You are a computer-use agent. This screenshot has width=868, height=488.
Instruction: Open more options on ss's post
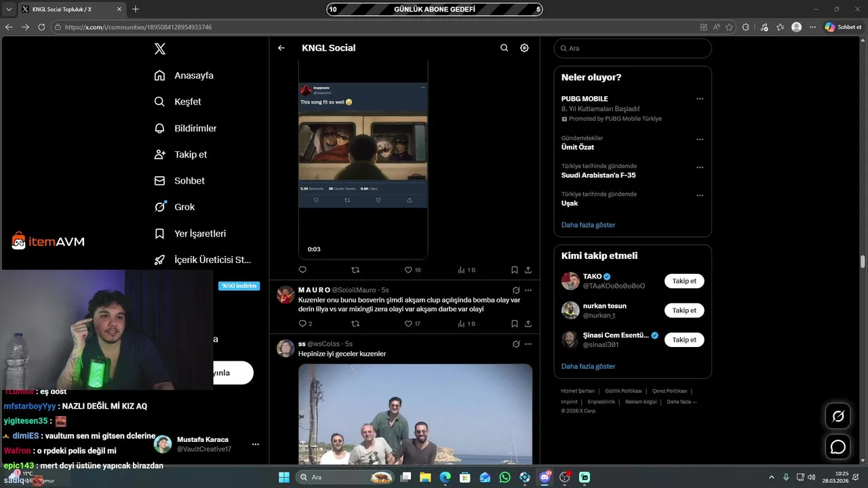pos(528,344)
